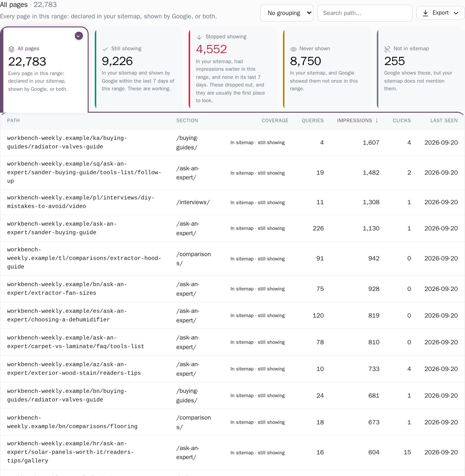Open the bn/comparisons/flooring path
This screenshot has height=476, width=465.
(x=72, y=422)
